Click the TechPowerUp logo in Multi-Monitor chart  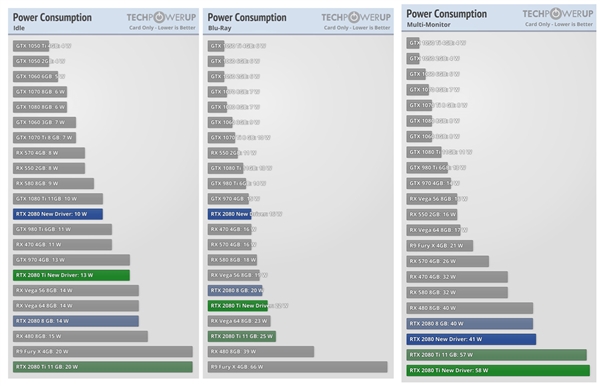(558, 14)
